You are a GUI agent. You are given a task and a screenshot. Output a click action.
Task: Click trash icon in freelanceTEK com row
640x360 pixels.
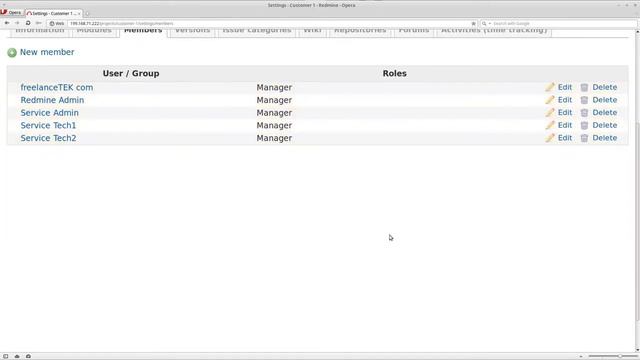point(584,87)
